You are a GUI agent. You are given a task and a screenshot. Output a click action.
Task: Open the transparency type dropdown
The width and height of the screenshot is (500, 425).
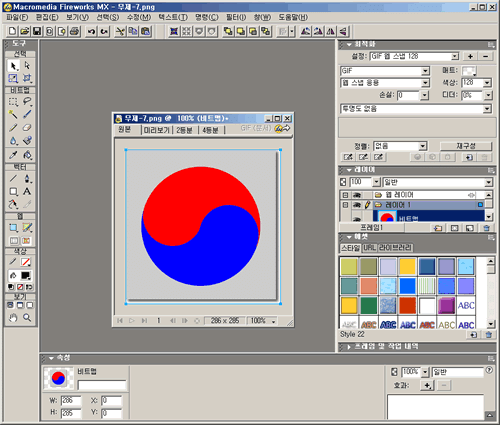click(487, 109)
